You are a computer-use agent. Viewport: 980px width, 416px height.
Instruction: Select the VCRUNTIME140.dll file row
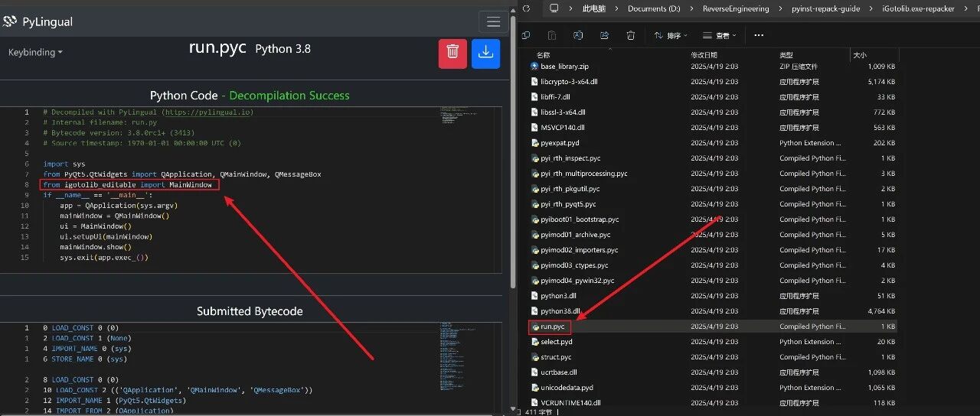point(714,402)
